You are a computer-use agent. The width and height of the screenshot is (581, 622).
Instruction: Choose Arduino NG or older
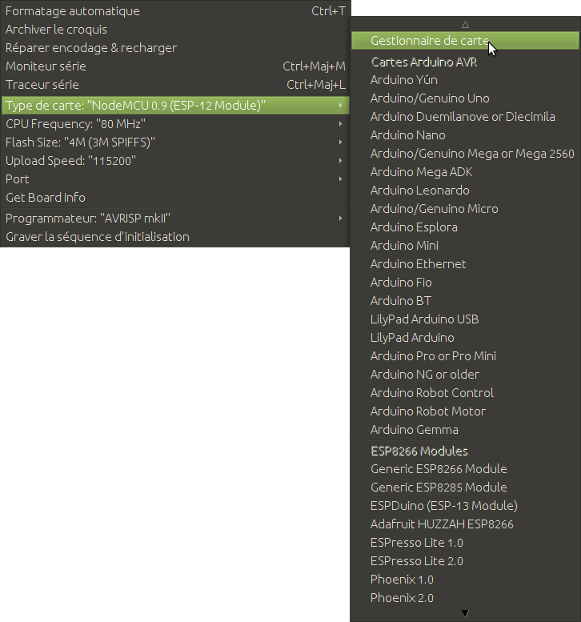click(x=465, y=374)
